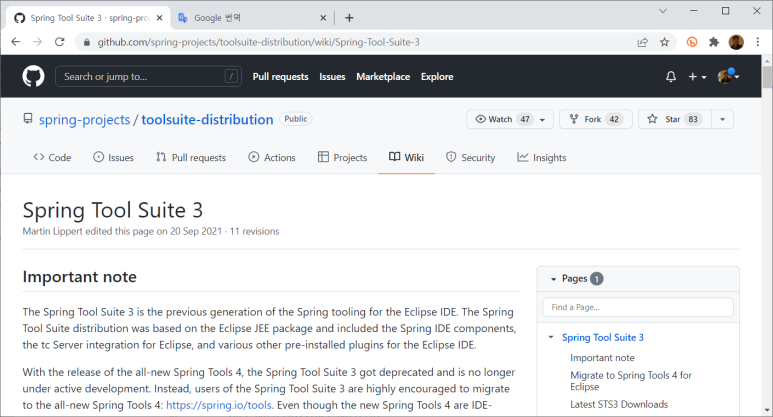Open the orange extension icon in toolbar

pos(692,42)
